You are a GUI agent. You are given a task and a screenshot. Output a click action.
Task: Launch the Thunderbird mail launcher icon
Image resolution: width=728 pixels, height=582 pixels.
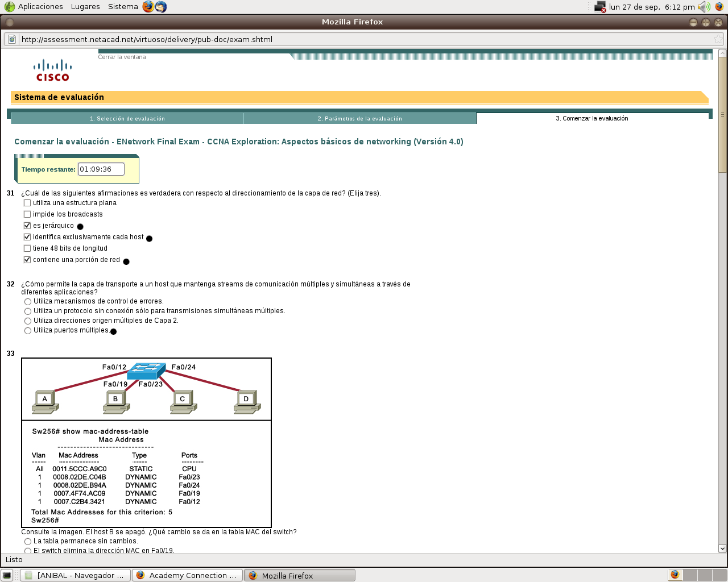(161, 6)
